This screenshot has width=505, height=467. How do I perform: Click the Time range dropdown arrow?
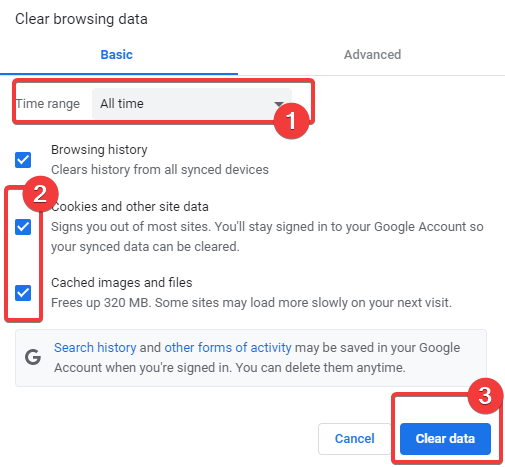tap(279, 104)
